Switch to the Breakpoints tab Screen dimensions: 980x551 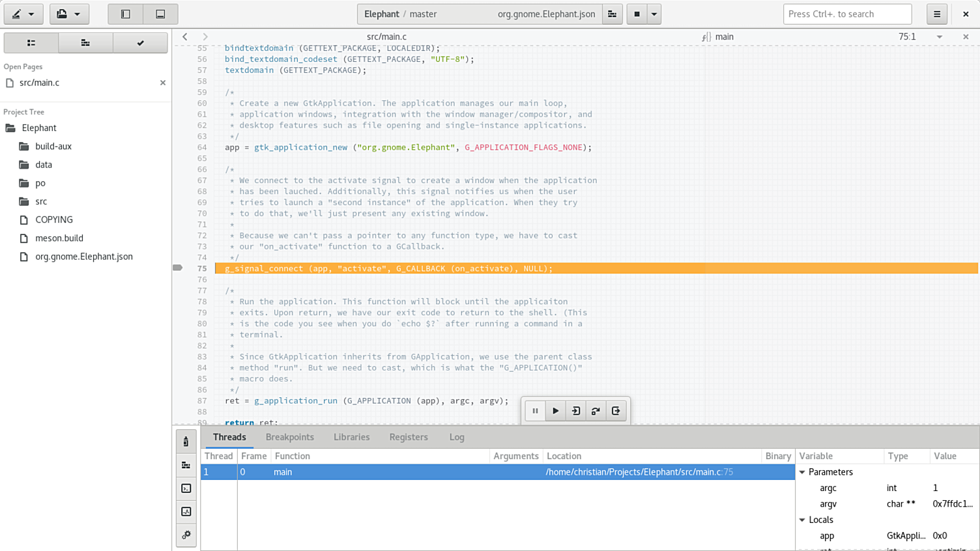tap(289, 437)
